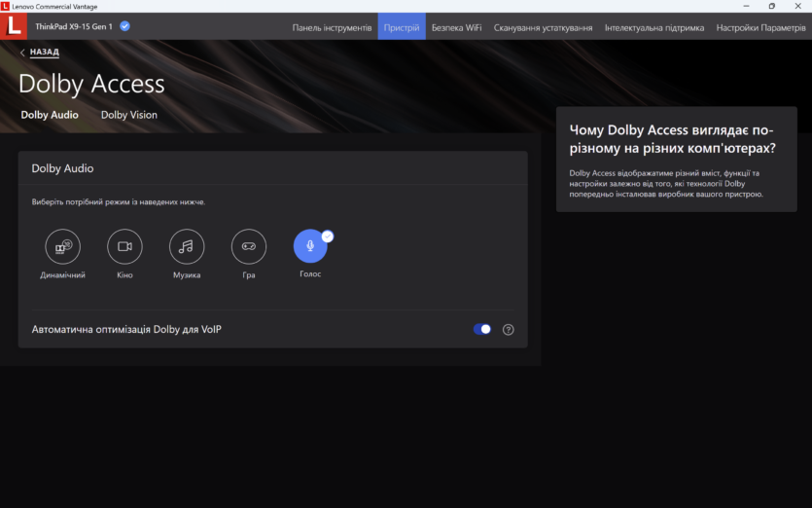812x508 pixels.
Task: Select the Кіно mode icon
Action: point(124,246)
